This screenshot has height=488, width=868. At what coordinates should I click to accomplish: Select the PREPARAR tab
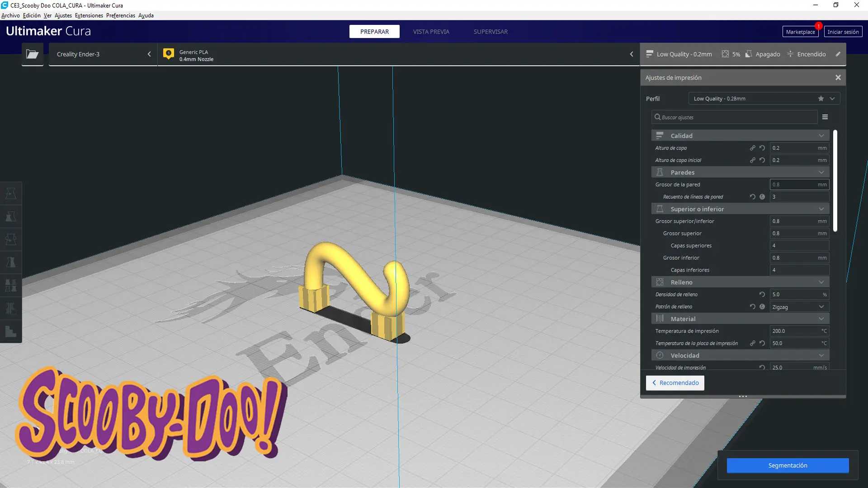point(374,32)
